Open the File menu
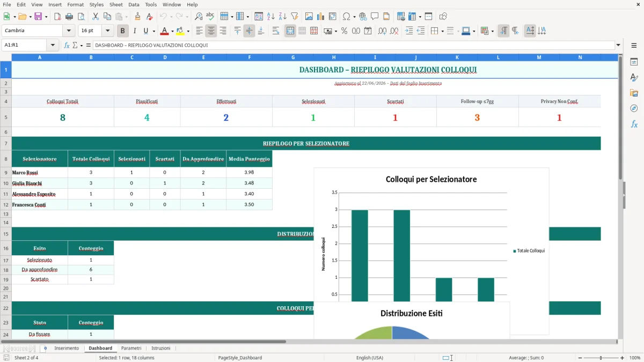This screenshot has width=644, height=362. [x=7, y=4]
